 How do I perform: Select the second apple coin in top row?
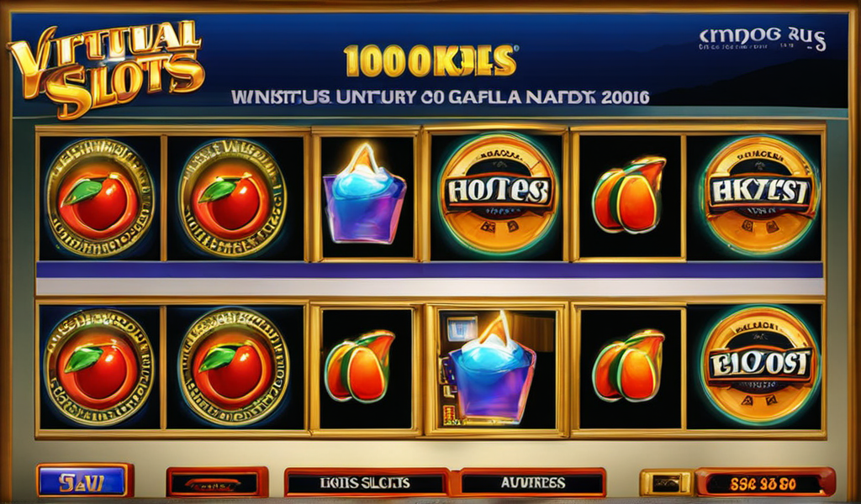[x=233, y=197]
